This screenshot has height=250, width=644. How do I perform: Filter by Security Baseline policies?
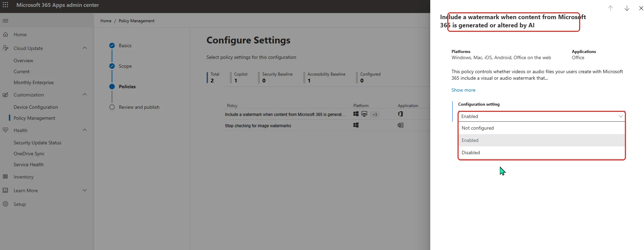(276, 77)
